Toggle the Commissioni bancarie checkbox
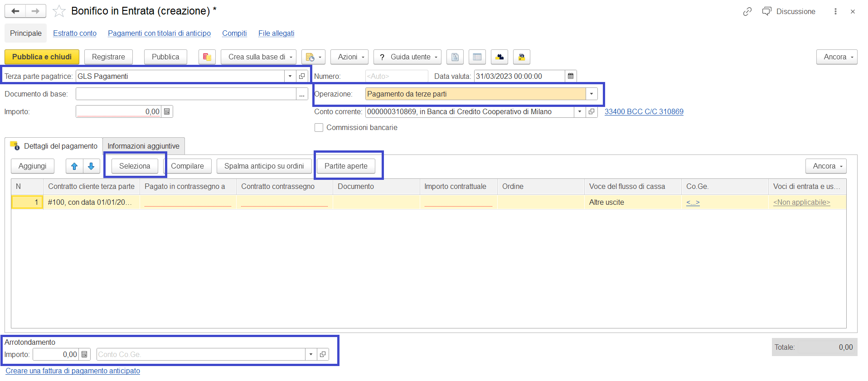Image resolution: width=868 pixels, height=381 pixels. coord(319,128)
